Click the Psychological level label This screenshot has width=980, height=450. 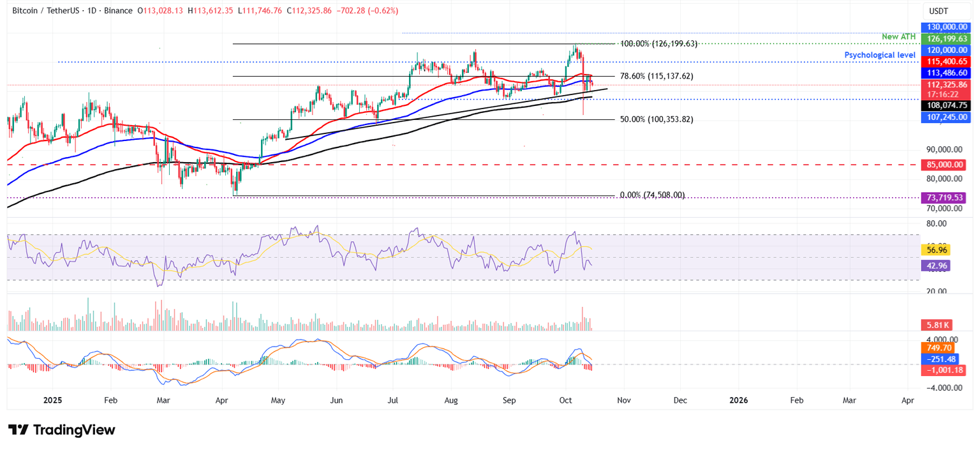tap(880, 55)
